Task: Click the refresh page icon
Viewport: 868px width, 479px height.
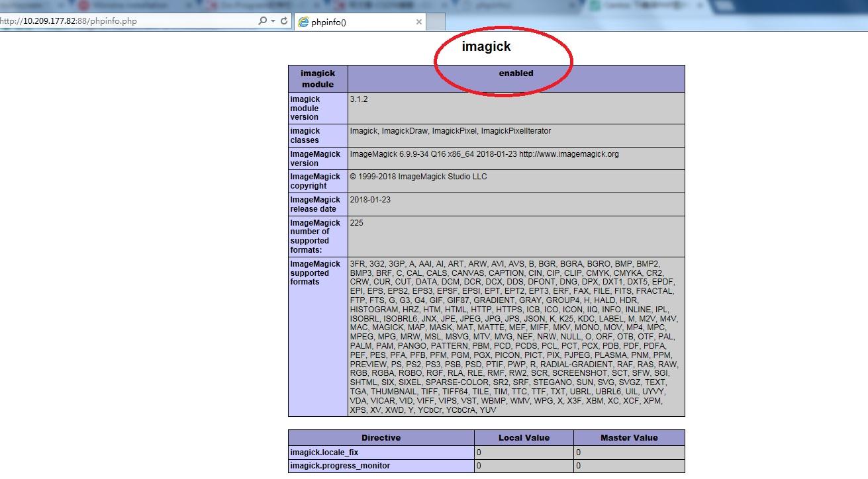Action: point(284,21)
